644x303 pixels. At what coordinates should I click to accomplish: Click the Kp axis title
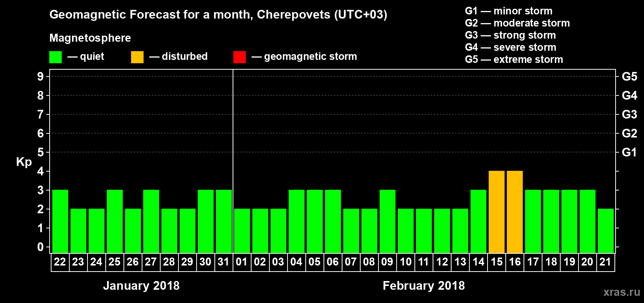tap(24, 162)
